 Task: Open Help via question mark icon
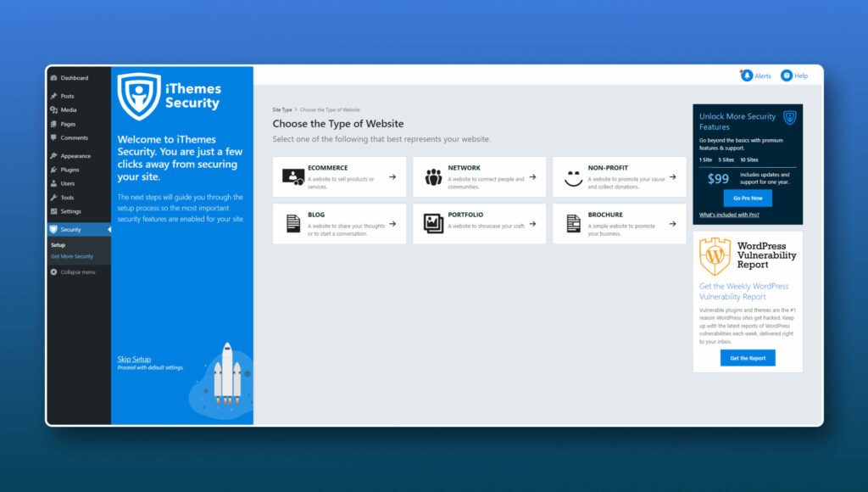[786, 75]
